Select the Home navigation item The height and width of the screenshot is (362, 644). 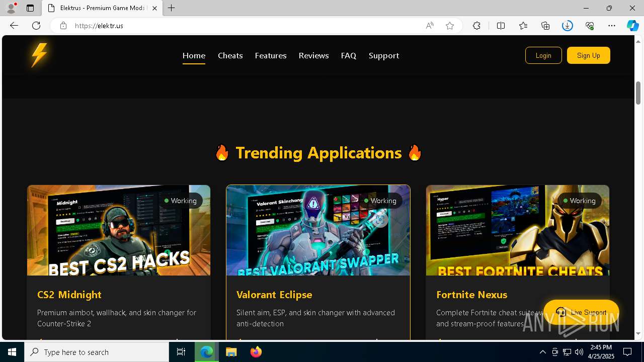[x=194, y=55]
